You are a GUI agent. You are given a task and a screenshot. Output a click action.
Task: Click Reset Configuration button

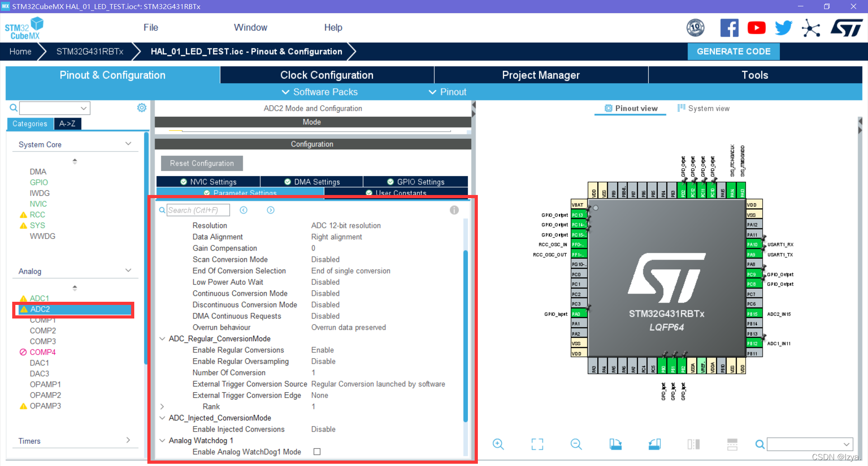tap(202, 163)
